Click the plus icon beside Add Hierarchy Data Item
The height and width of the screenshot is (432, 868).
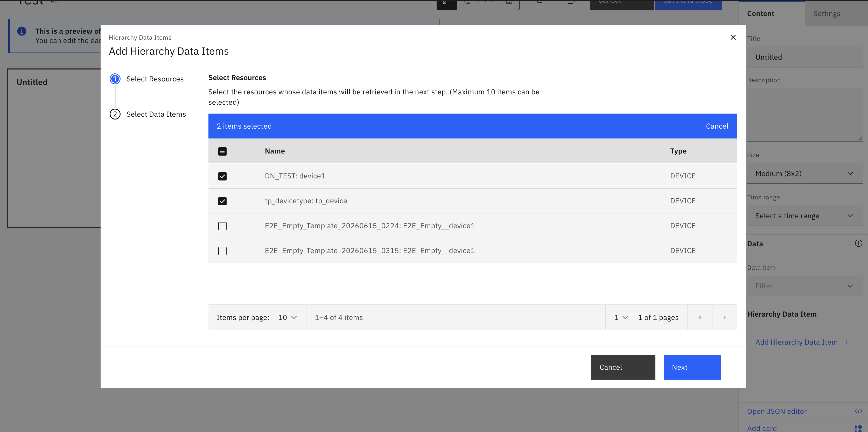tap(846, 342)
